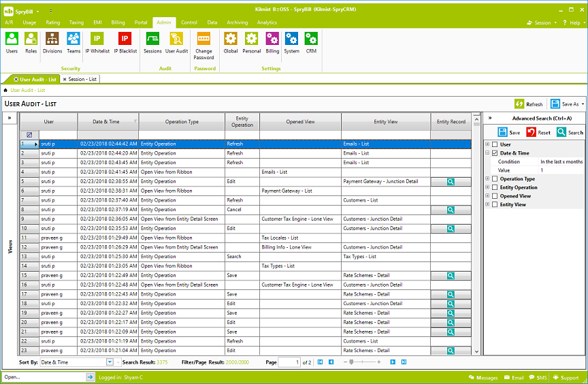
Task: Open the Roles icon in ribbon
Action: (x=31, y=39)
